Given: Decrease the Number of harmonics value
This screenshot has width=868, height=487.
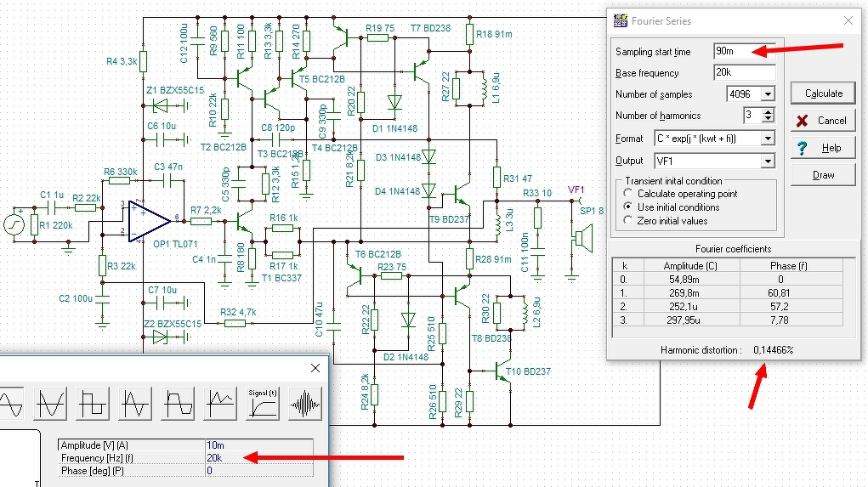Looking at the screenshot, I should click(768, 119).
